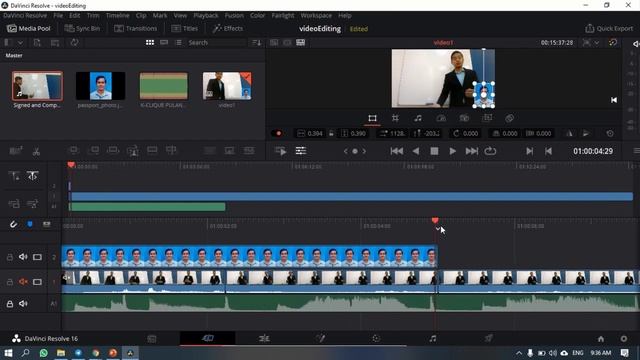Screen dimensions: 640x360
Task: Open the Audio tool with music note
Action: coord(418,118)
